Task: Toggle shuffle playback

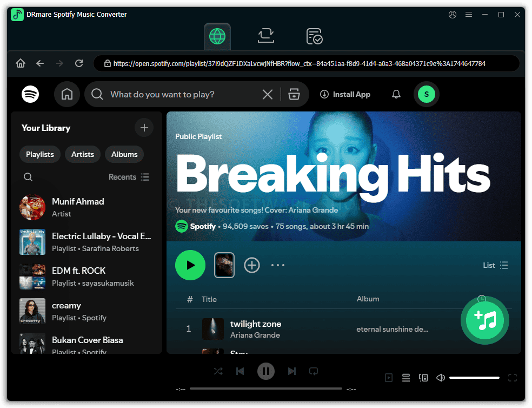Action: tap(218, 371)
